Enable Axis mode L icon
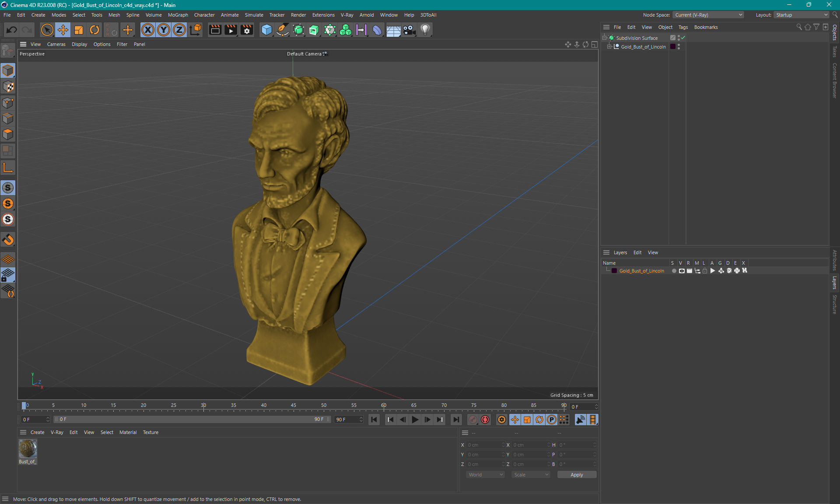 (8, 168)
